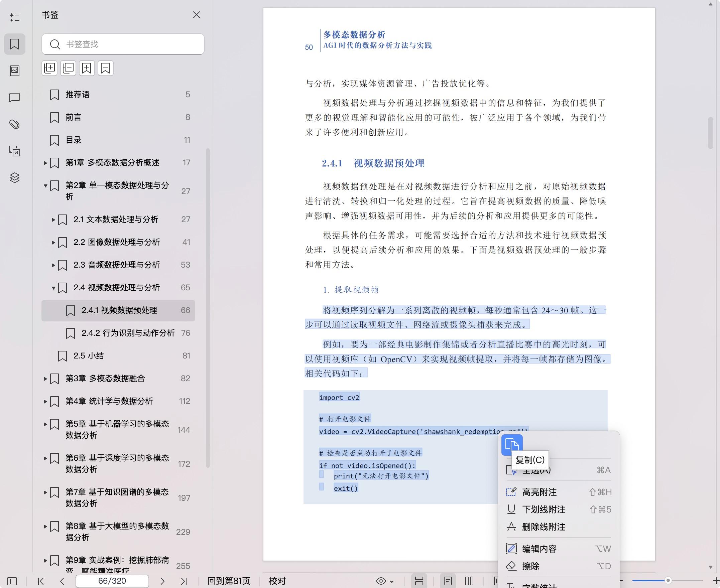Click the scroll up arrow of document
This screenshot has height=588, width=720.
[x=711, y=4]
